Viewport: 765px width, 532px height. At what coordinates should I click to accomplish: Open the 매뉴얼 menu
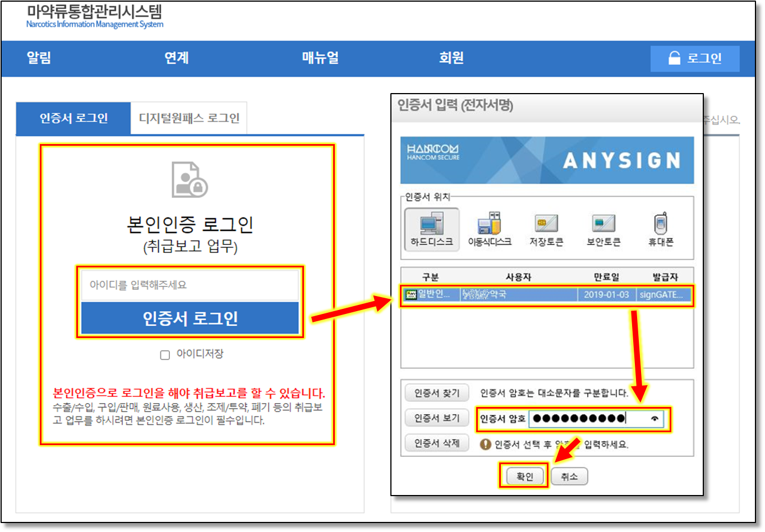click(x=320, y=58)
